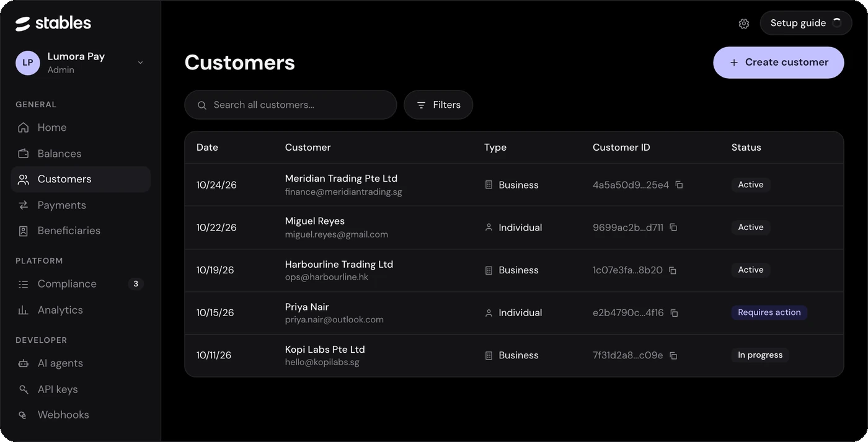The height and width of the screenshot is (442, 868).
Task: Open Analytics page
Action: 81,310
